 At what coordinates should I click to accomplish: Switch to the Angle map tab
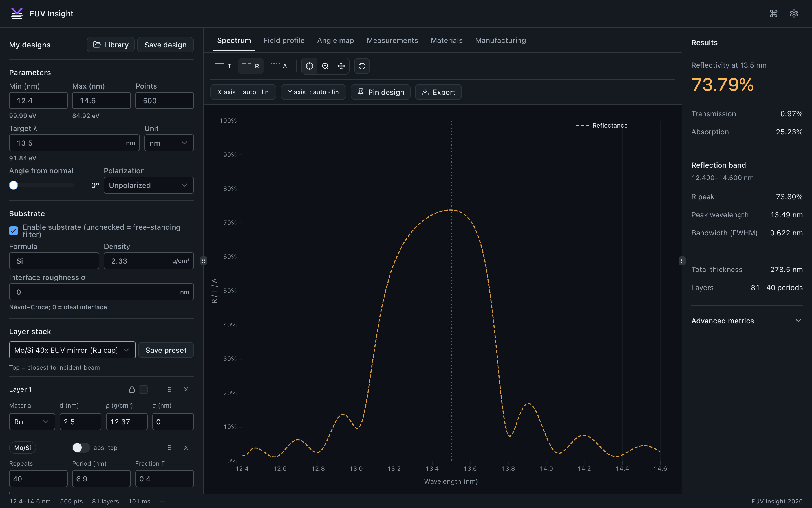click(x=336, y=40)
